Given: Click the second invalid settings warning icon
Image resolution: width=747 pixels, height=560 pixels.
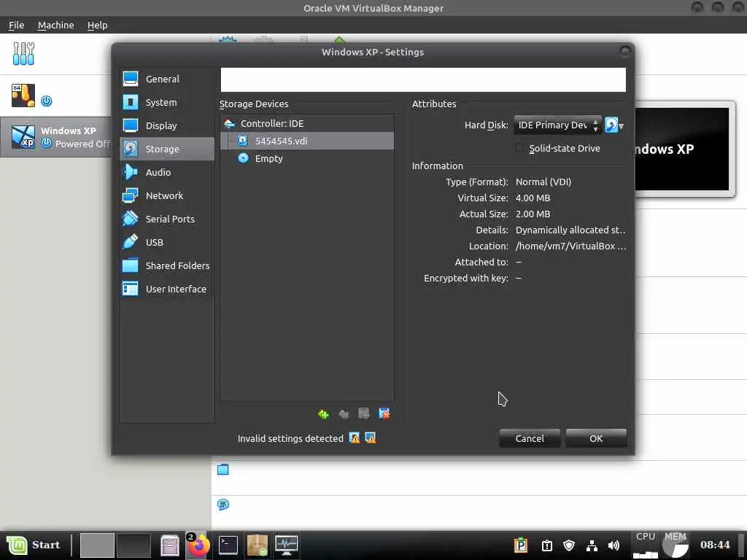Looking at the screenshot, I should 370,437.
